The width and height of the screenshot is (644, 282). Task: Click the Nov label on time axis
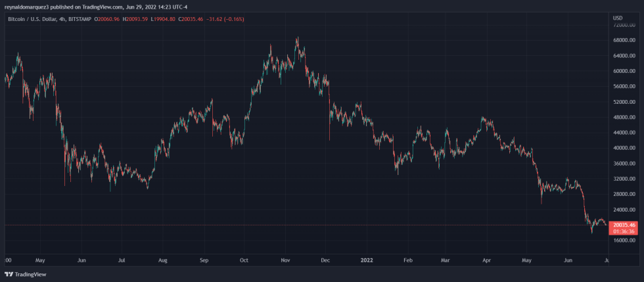pyautogui.click(x=285, y=260)
